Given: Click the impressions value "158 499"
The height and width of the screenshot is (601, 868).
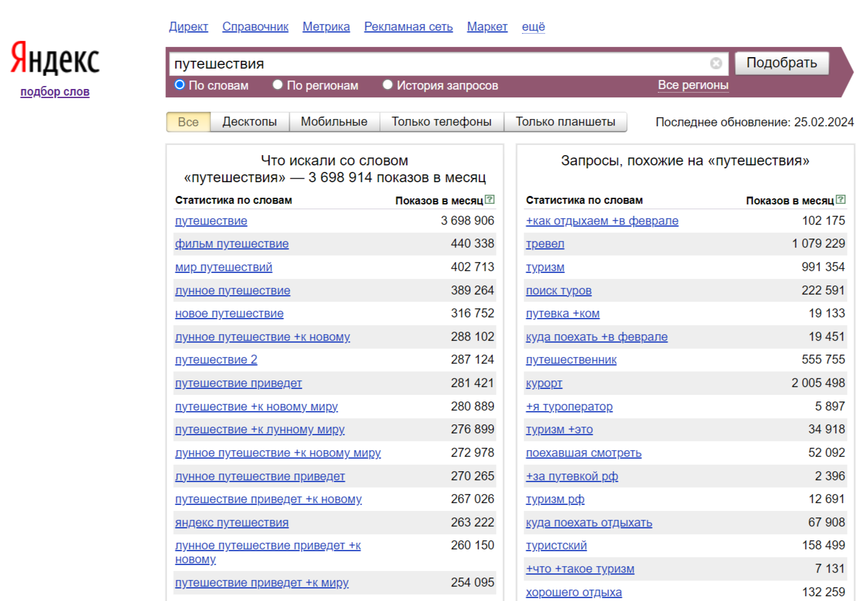Looking at the screenshot, I should [824, 545].
